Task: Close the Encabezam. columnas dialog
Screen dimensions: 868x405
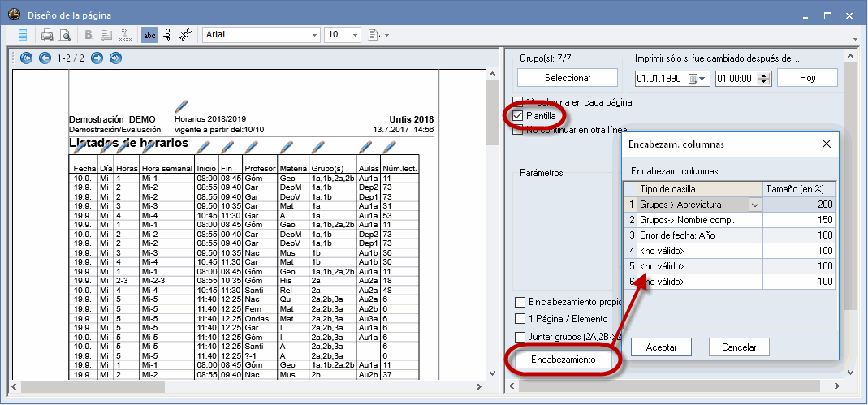Action: [827, 144]
